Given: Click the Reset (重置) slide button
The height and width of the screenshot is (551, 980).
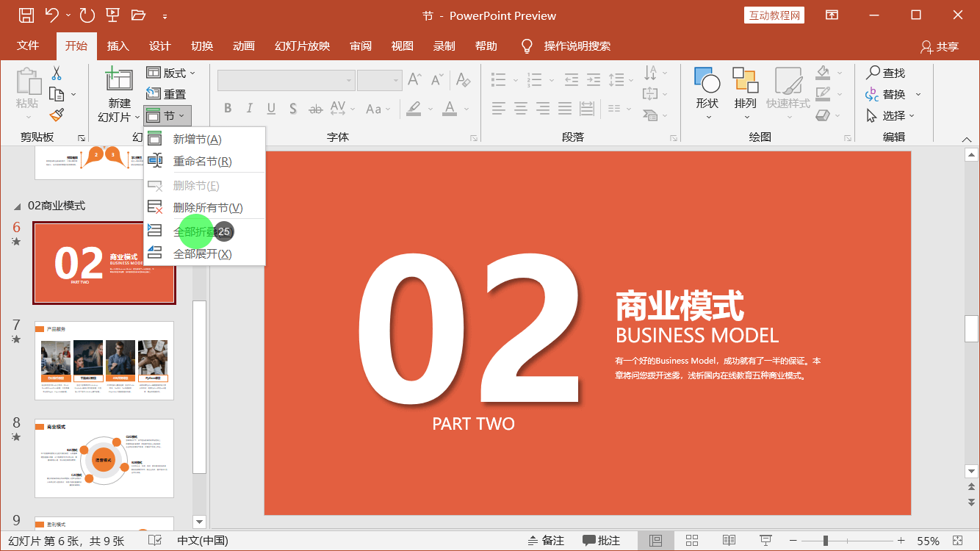Looking at the screenshot, I should pos(166,94).
